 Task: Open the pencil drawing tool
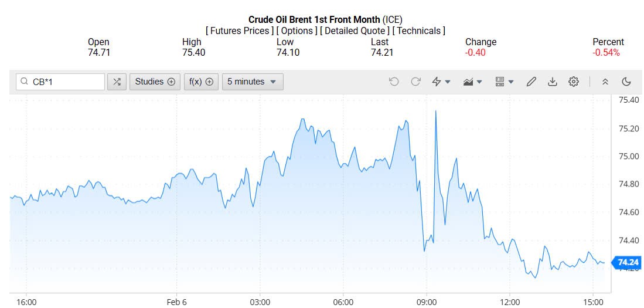click(x=531, y=82)
